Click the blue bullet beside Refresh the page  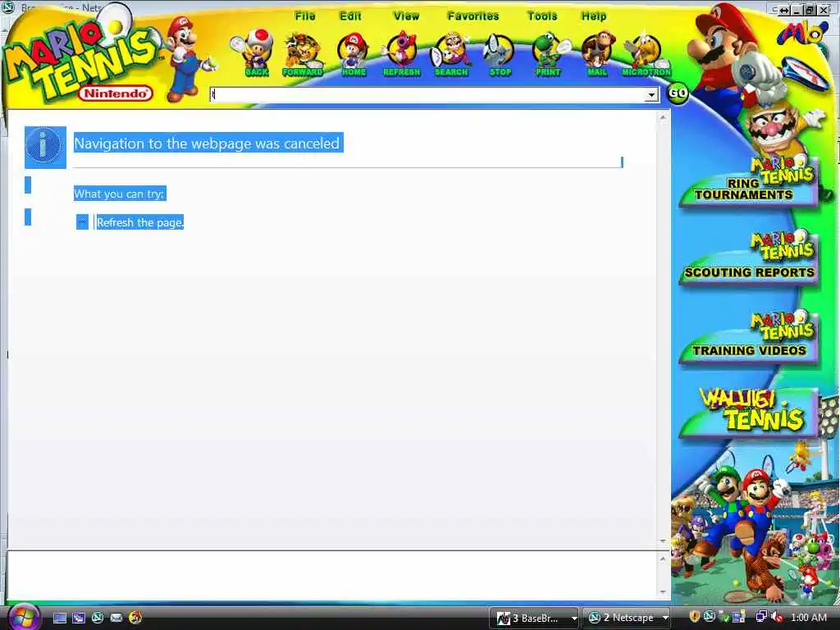tap(82, 221)
